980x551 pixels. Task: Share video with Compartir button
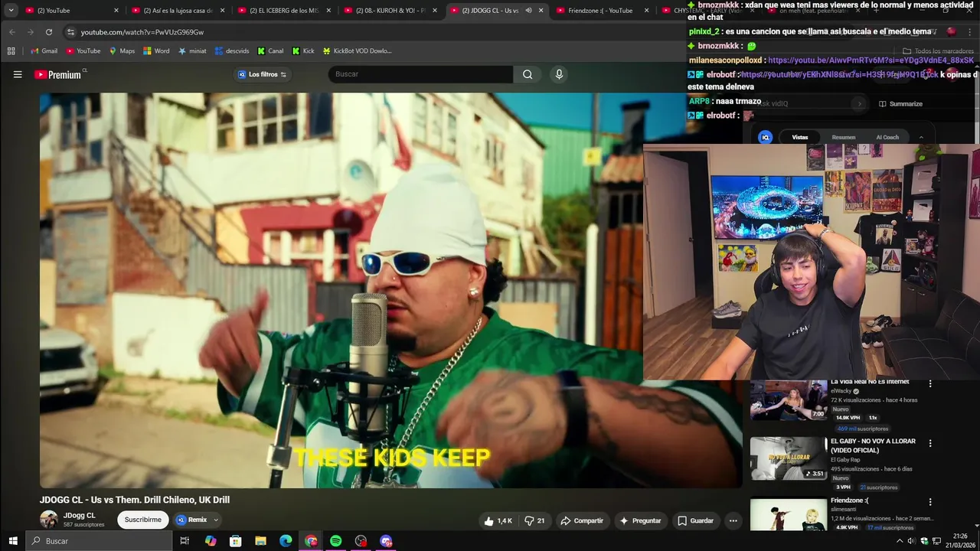click(582, 520)
